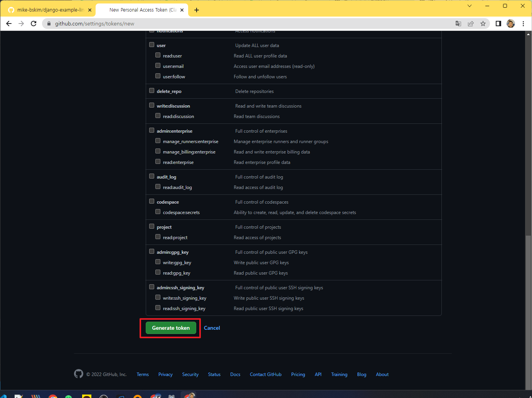Click the '© 2022 GitHub, Inc.' text

106,374
